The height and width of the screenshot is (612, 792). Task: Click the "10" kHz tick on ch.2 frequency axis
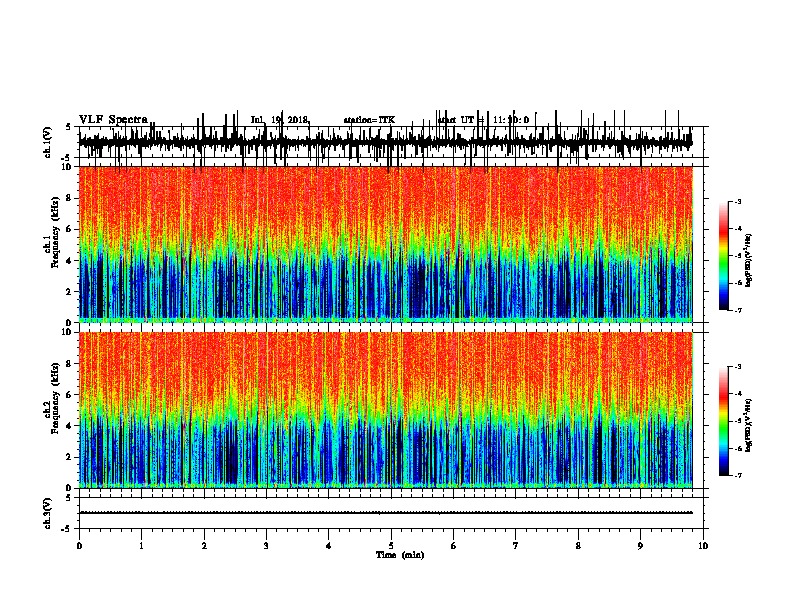coord(68,332)
